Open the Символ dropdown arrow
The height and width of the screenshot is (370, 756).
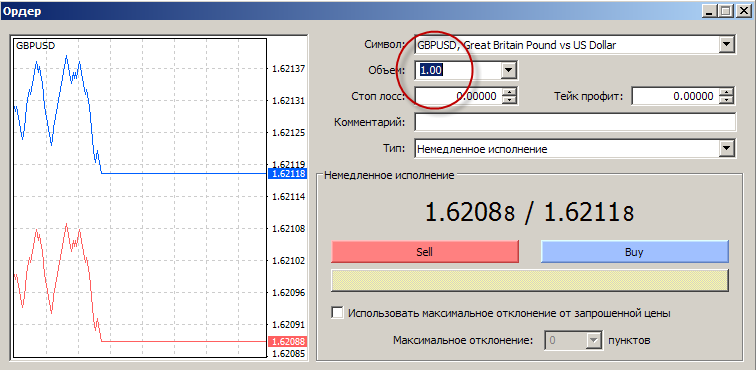pyautogui.click(x=727, y=45)
